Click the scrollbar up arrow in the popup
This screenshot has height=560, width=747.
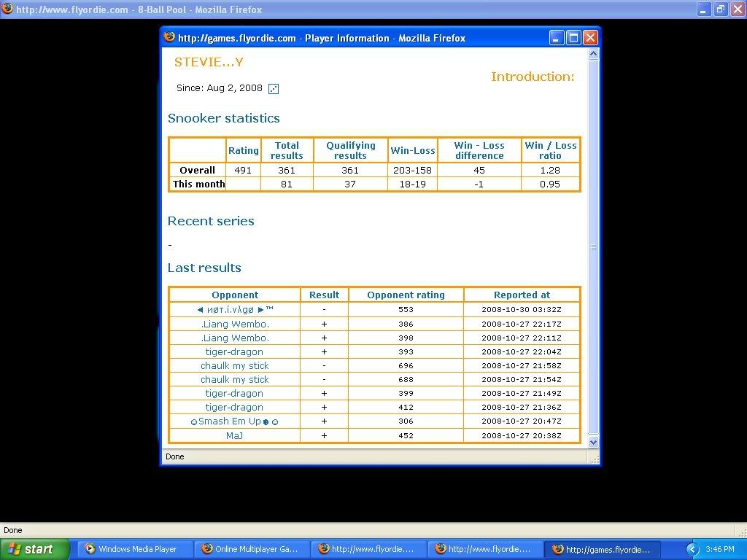tap(593, 54)
